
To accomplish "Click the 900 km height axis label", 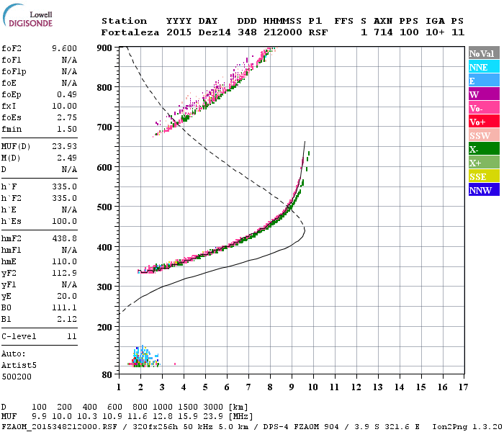I will [104, 48].
